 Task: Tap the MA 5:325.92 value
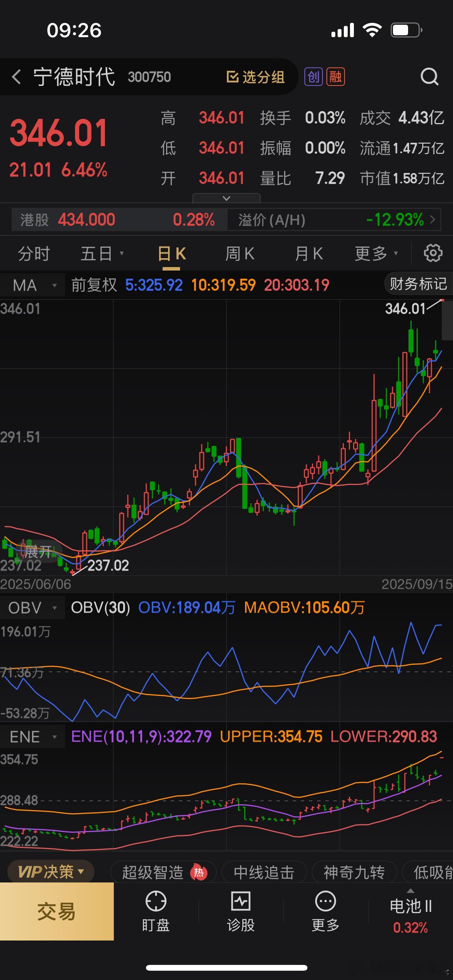[154, 285]
